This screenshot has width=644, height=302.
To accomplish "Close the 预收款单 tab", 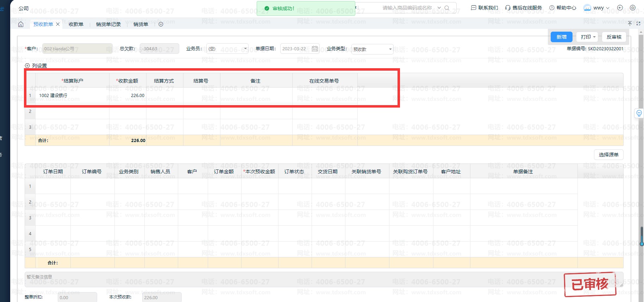I will click(58, 24).
